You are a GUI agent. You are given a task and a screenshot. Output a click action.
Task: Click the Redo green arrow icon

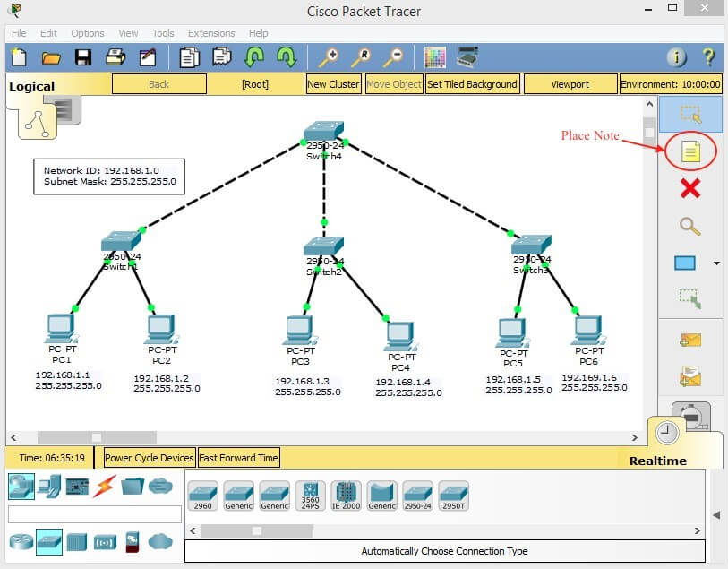click(x=287, y=57)
